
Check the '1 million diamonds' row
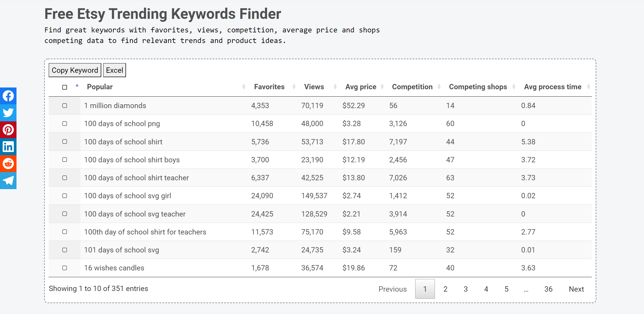(65, 105)
